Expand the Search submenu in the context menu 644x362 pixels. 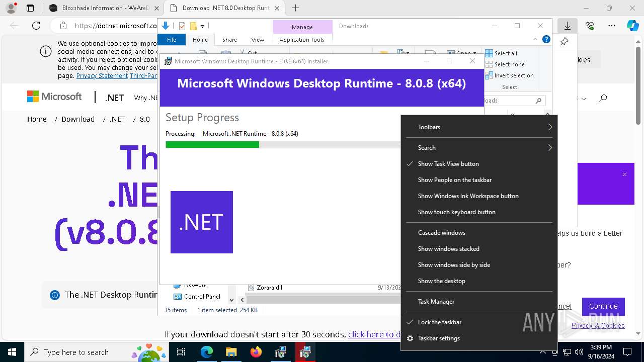point(479,148)
